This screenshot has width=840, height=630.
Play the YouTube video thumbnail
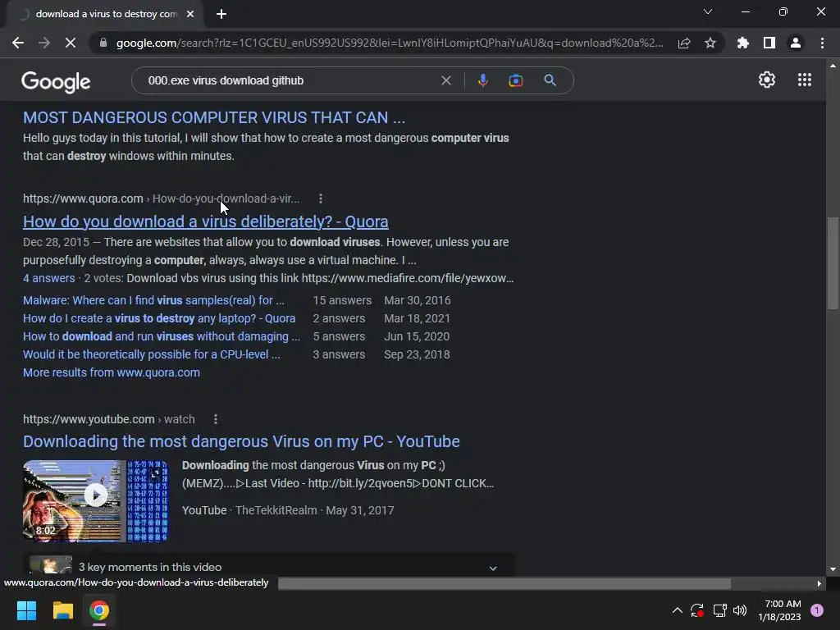click(x=96, y=495)
